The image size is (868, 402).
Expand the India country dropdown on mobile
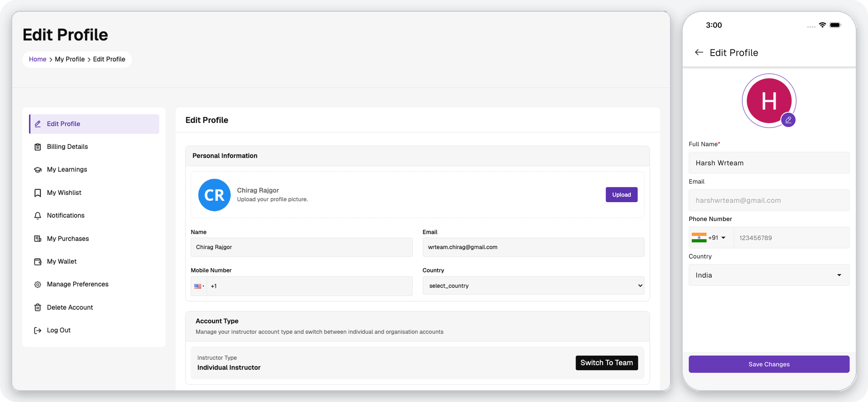769,275
